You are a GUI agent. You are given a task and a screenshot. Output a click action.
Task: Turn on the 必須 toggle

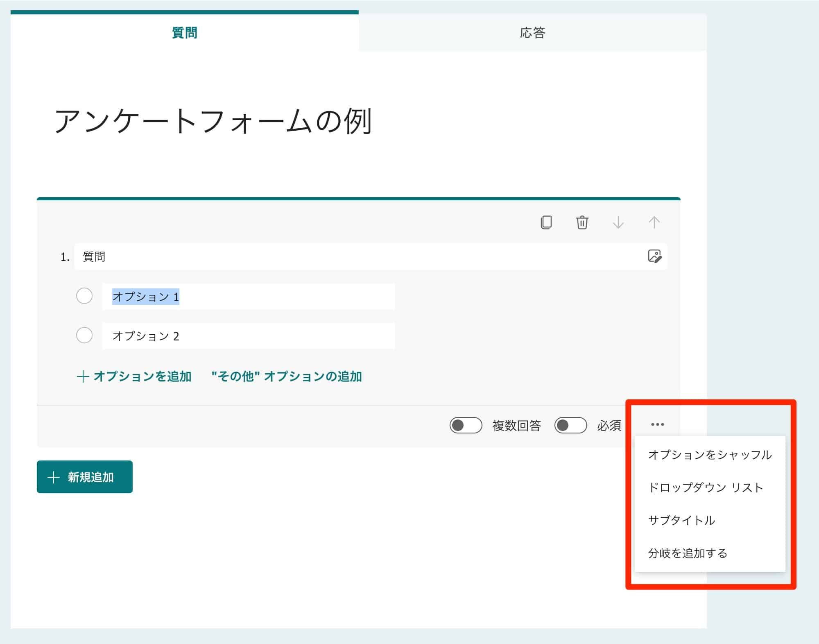pyautogui.click(x=571, y=425)
